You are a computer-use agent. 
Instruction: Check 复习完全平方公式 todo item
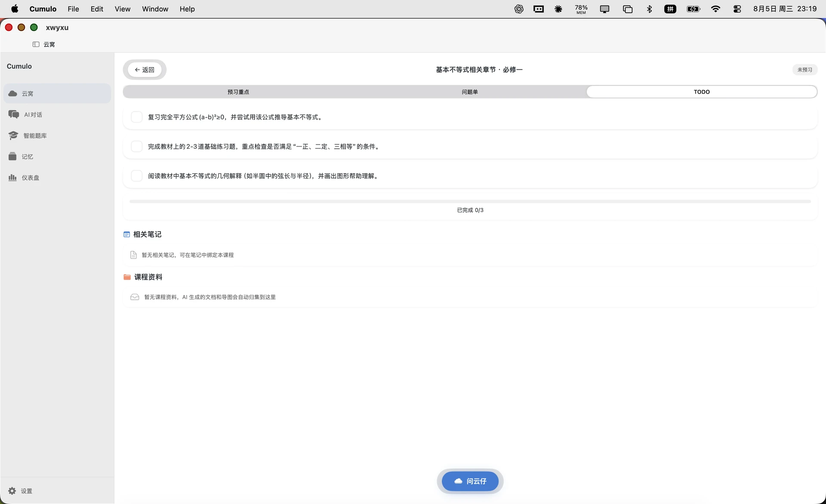(136, 117)
